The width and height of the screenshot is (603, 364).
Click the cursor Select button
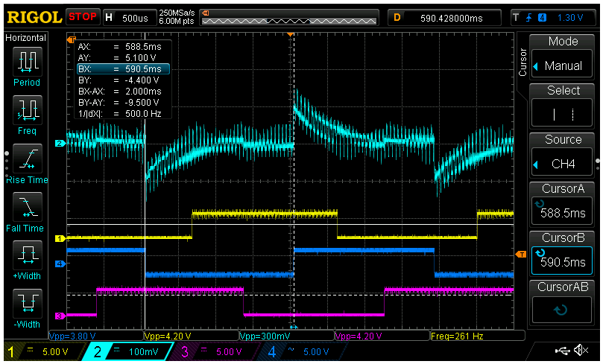coord(561,113)
